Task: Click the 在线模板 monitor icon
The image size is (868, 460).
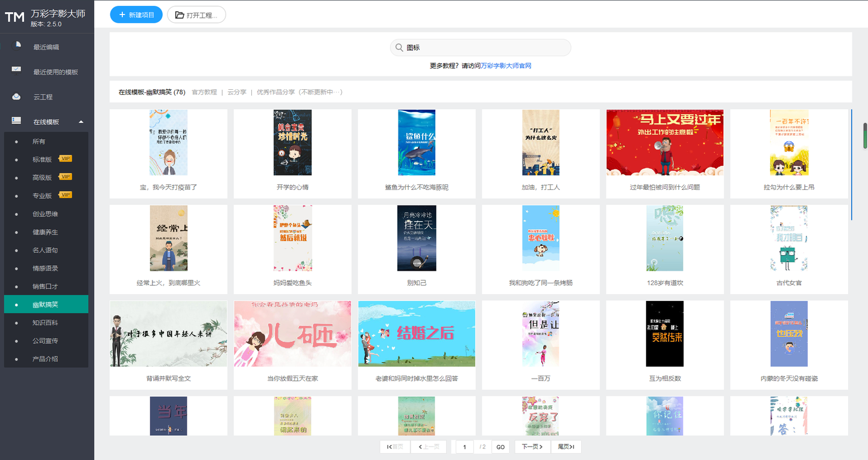Action: pyautogui.click(x=17, y=121)
